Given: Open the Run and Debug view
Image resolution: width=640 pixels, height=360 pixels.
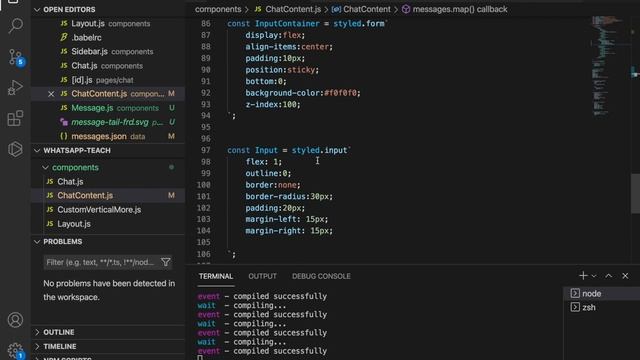Looking at the screenshot, I should 15,87.
